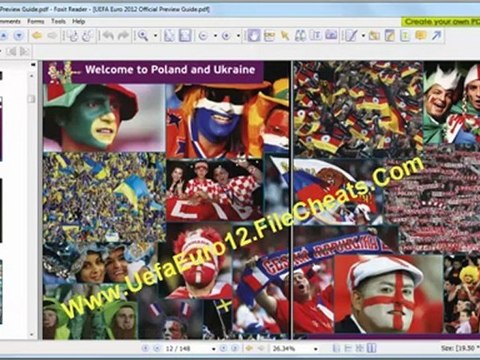
Task: Click the yellow folder attachment icon
Action: (374, 36)
